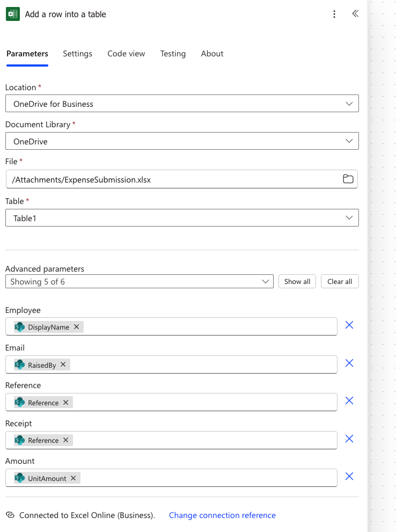Viewport: 396px width, 532px height.
Task: Remove the Receipt parameter with blue X
Action: 349,439
